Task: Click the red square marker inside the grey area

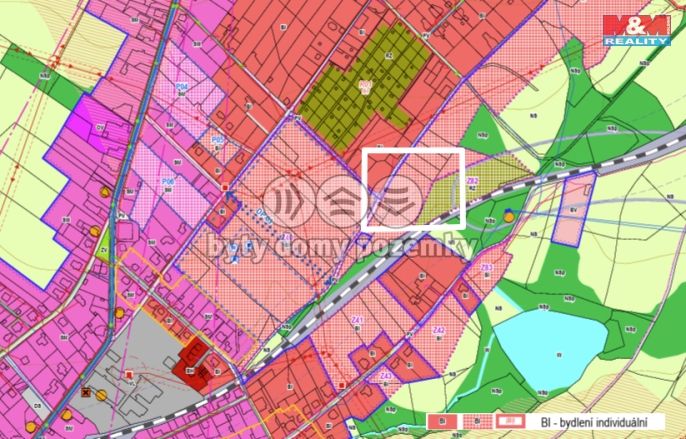Action: click(129, 374)
